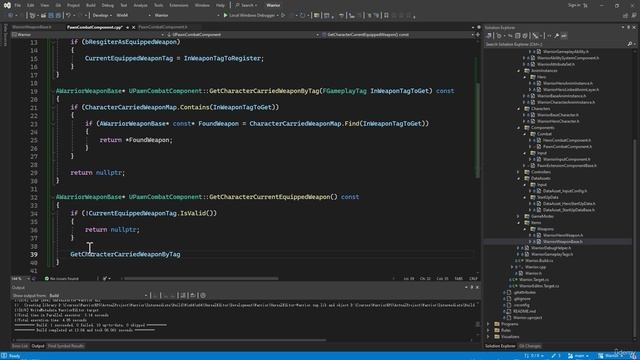Click clock icon in Output panel toolbar
640x360 pixels.
[x=203, y=295]
